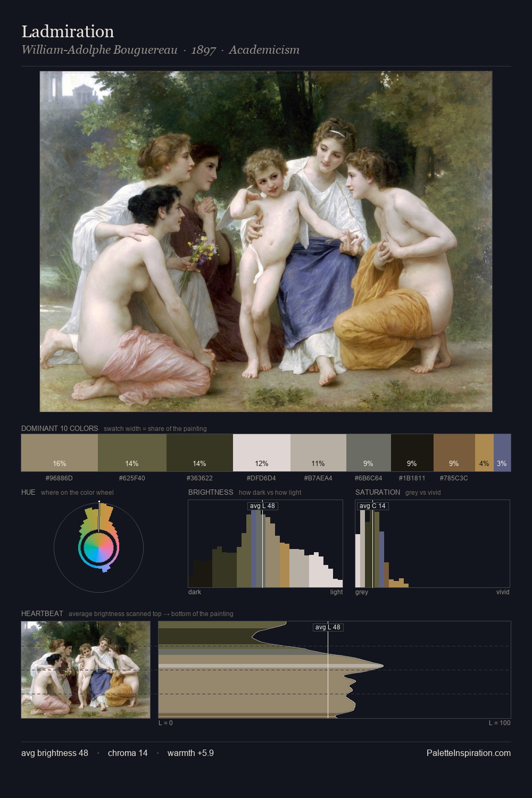
Task: Click hex code '#785C3C' label
Action: [454, 478]
